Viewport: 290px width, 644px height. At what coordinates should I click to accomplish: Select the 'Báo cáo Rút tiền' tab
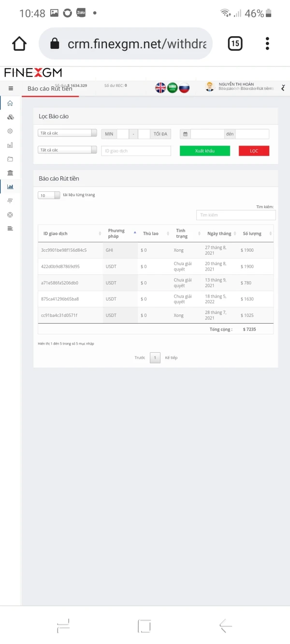(50, 88)
